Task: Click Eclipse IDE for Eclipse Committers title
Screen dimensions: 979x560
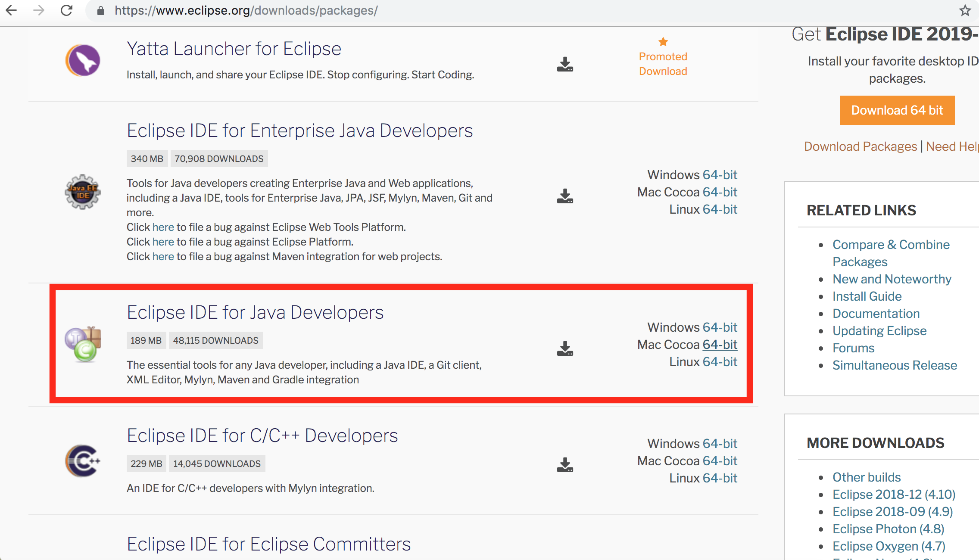Action: click(x=268, y=544)
